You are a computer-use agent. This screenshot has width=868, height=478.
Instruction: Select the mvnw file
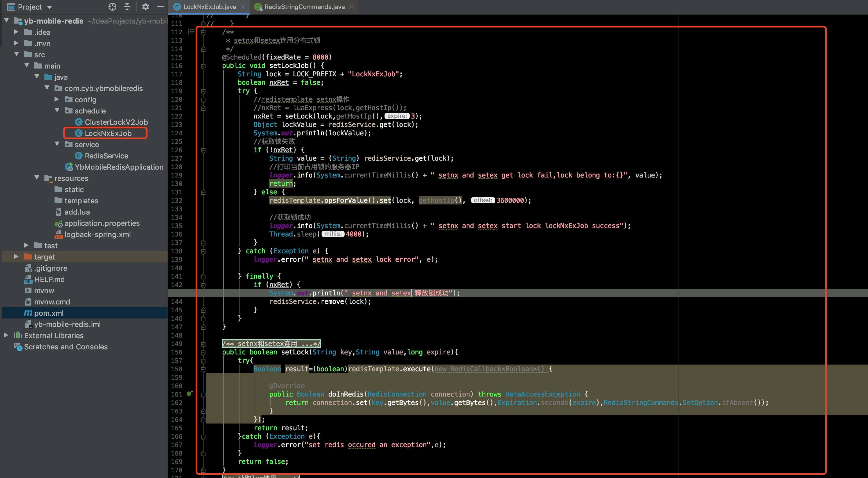coord(44,290)
